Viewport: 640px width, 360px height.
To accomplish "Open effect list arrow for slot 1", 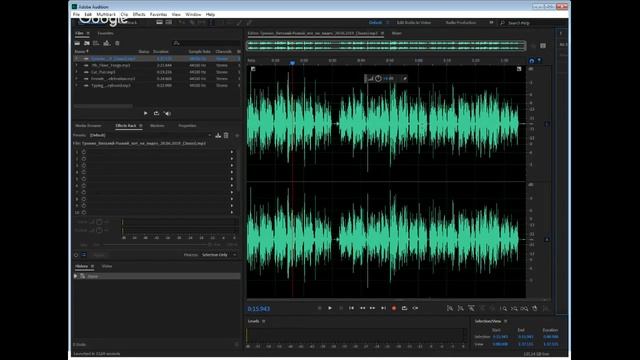I will (x=232, y=152).
